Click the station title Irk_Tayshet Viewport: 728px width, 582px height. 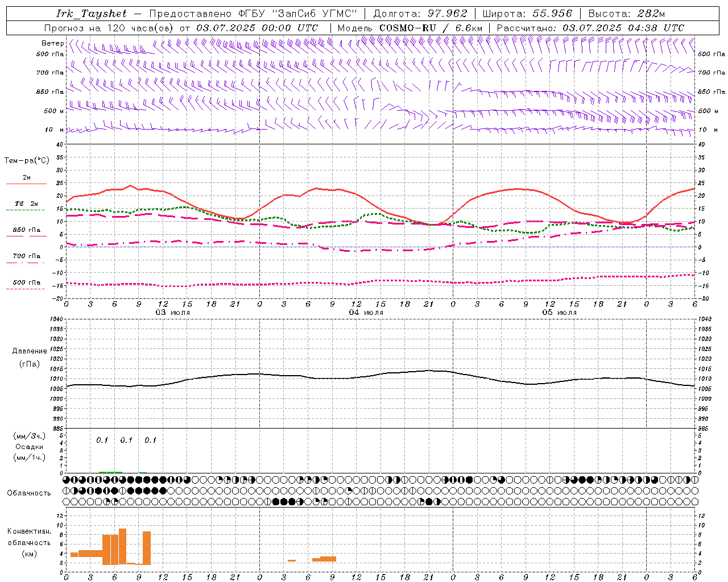tap(92, 14)
